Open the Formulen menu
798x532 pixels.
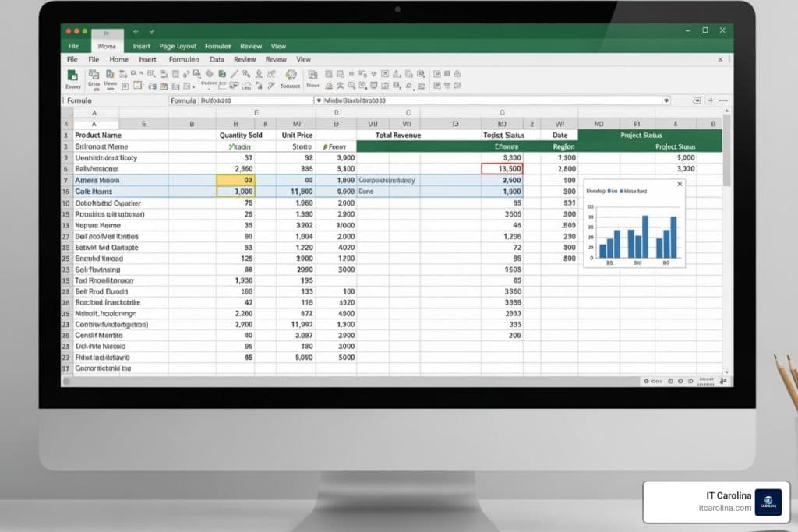184,59
